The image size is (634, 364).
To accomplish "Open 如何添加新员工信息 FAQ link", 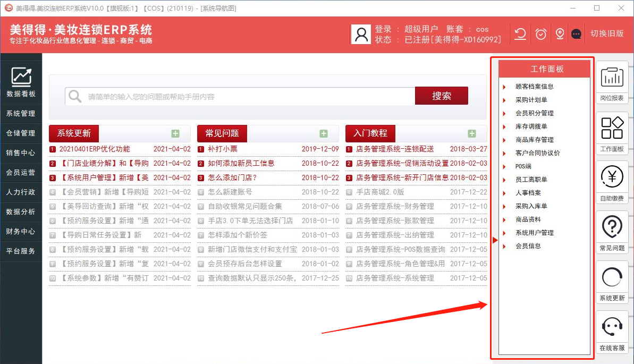I will tap(241, 163).
